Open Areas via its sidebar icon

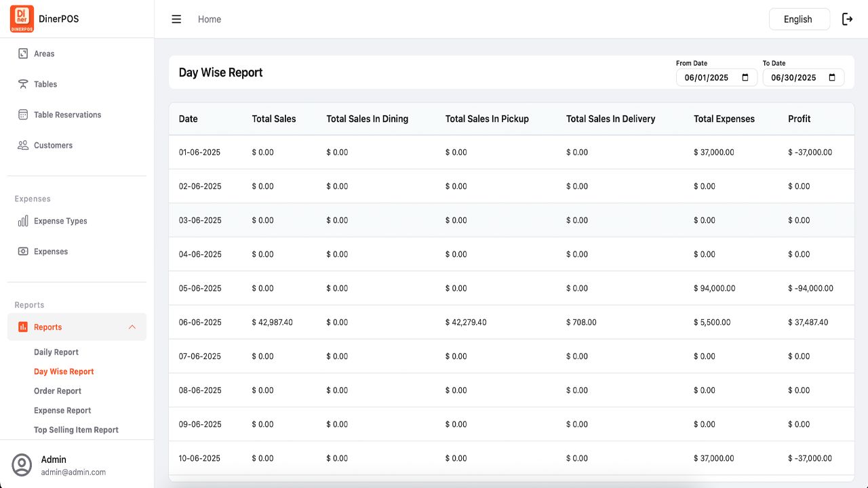tap(23, 54)
